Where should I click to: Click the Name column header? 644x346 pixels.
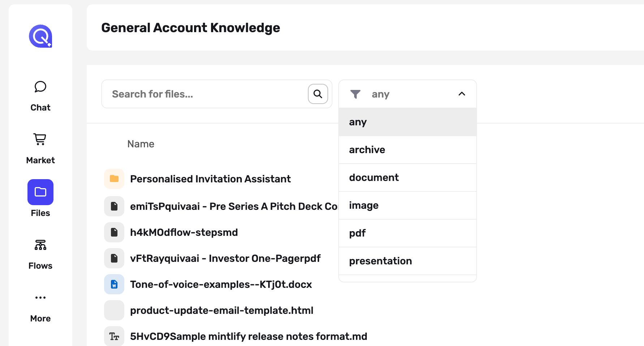coord(141,144)
